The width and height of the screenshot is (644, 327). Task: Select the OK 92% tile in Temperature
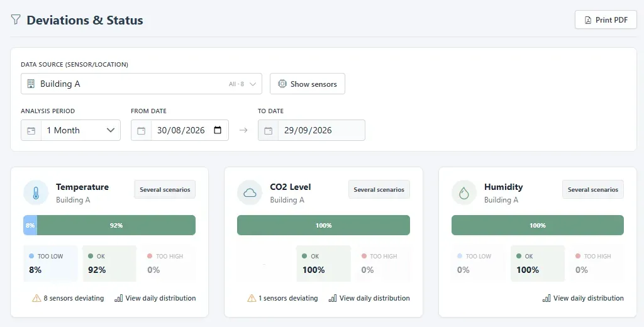click(109, 263)
